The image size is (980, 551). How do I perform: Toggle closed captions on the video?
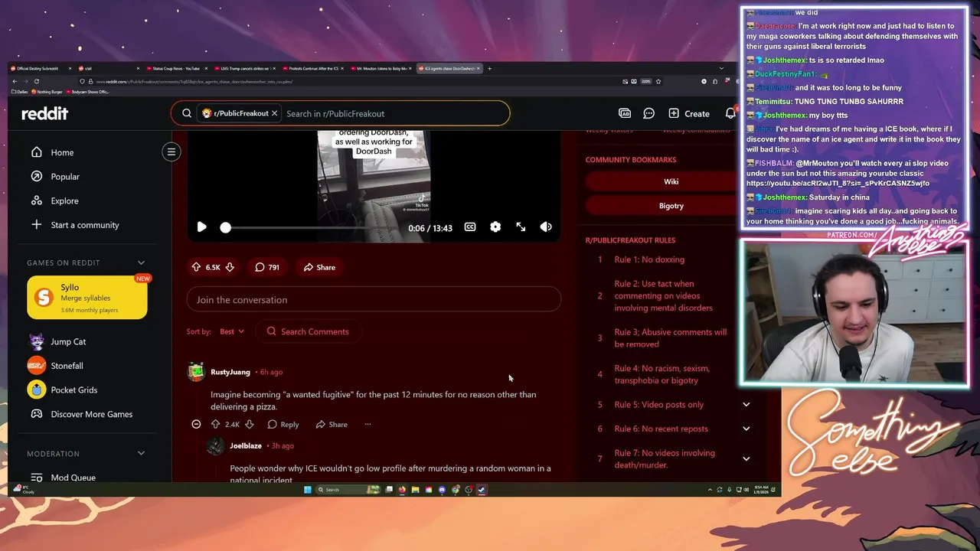(470, 227)
